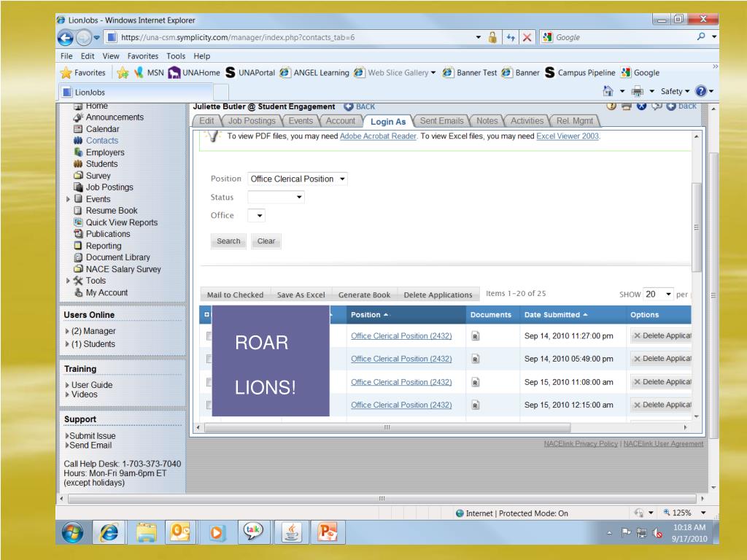Open Contacts in the sidebar

102,141
